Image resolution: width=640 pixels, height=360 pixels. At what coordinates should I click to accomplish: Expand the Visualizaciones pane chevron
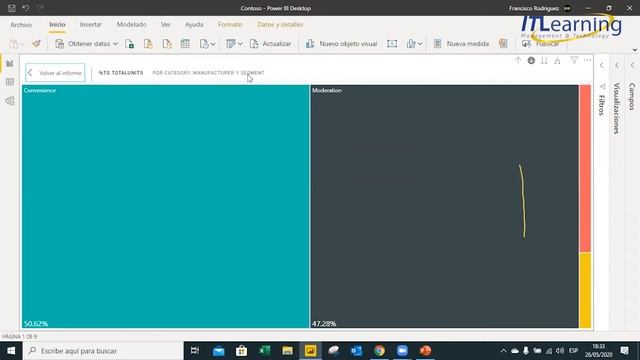point(617,65)
